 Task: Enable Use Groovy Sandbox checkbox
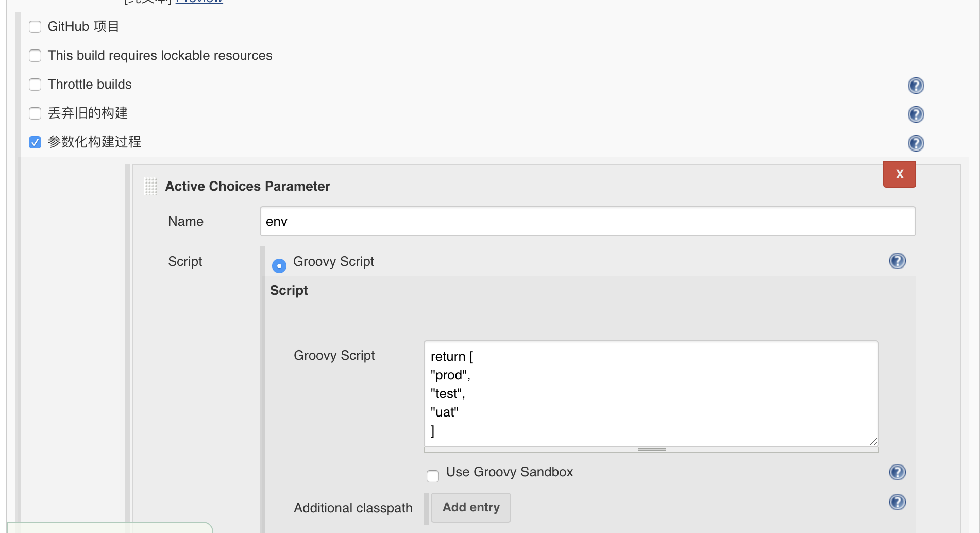pos(433,476)
